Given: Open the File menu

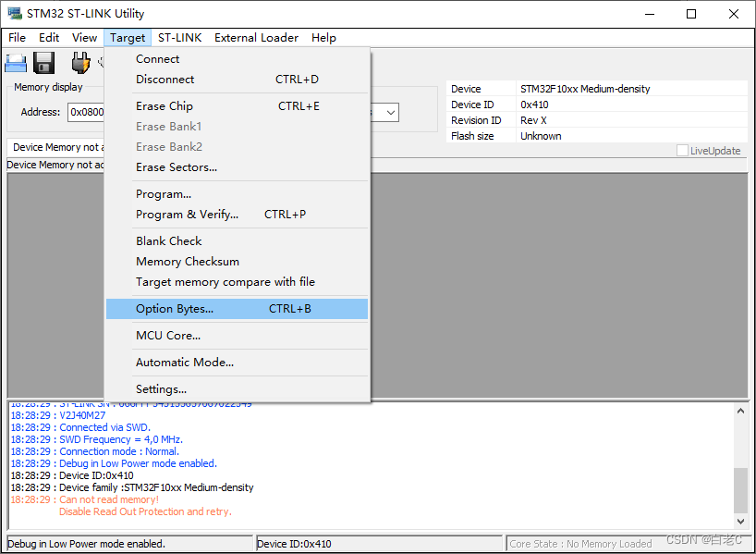Looking at the screenshot, I should coord(17,38).
